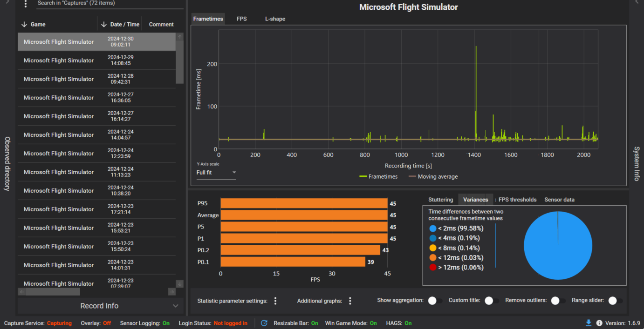Toggle Frametimes legend entry
Viewport: 644px width, 329px height.
point(378,177)
